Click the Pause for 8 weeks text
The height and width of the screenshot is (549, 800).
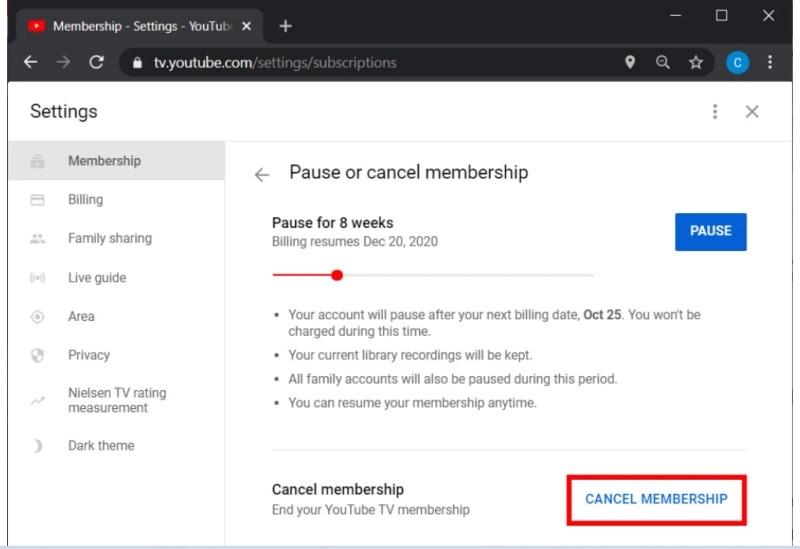click(x=333, y=223)
